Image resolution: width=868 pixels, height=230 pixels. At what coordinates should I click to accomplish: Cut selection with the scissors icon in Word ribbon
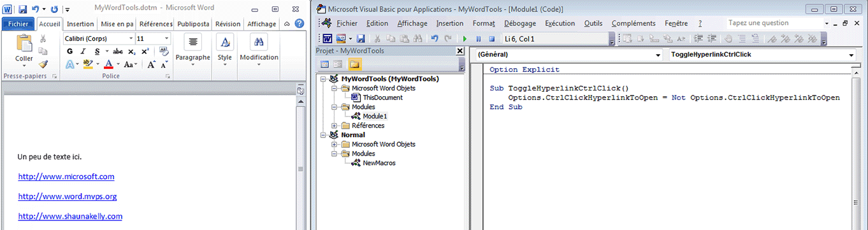tap(43, 39)
